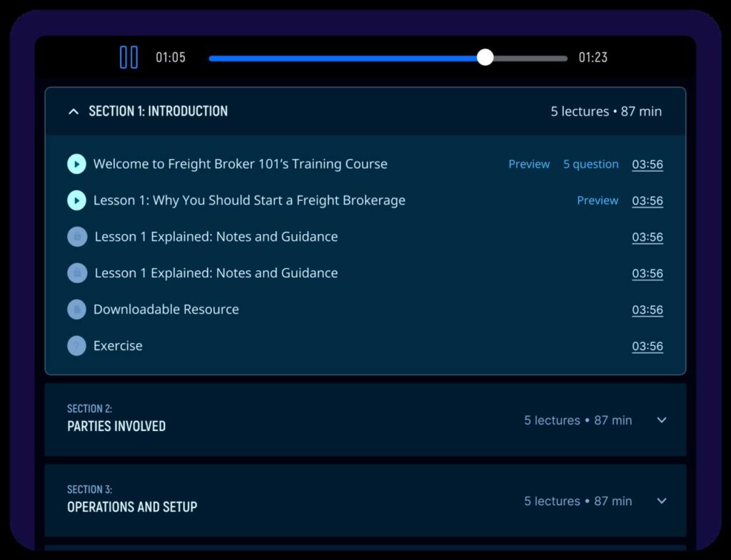This screenshot has height=560, width=731.
Task: Expand the Operations and Setup section chevron
Action: tap(661, 501)
